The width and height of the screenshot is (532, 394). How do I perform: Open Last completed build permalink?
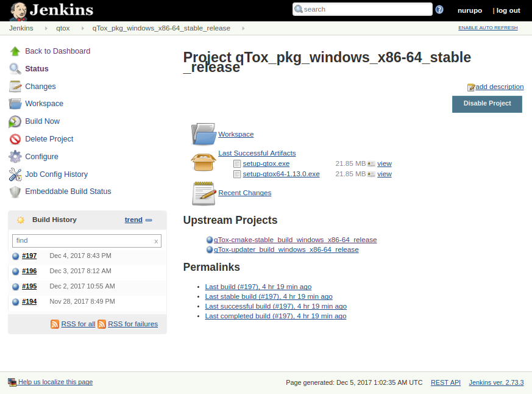(x=275, y=316)
